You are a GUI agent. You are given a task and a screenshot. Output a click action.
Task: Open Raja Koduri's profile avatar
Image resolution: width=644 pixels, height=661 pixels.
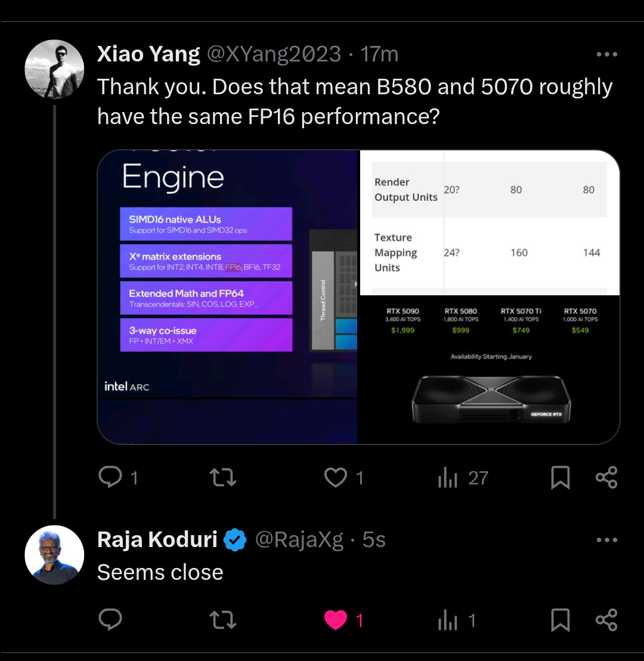54,555
